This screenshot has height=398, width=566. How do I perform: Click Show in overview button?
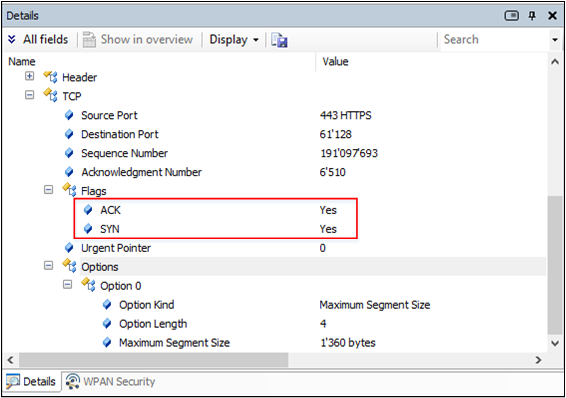coord(138,40)
